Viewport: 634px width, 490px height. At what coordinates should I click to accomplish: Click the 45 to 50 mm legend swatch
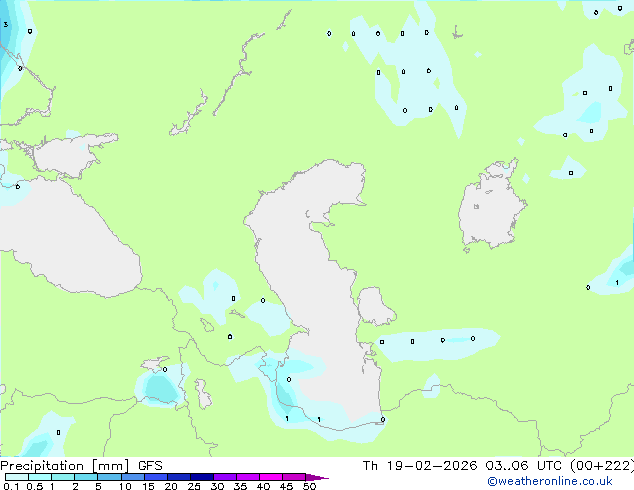pos(294,477)
